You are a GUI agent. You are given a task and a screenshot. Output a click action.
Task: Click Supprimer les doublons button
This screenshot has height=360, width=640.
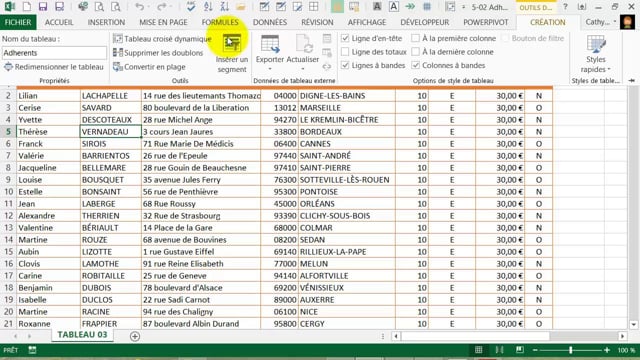158,53
